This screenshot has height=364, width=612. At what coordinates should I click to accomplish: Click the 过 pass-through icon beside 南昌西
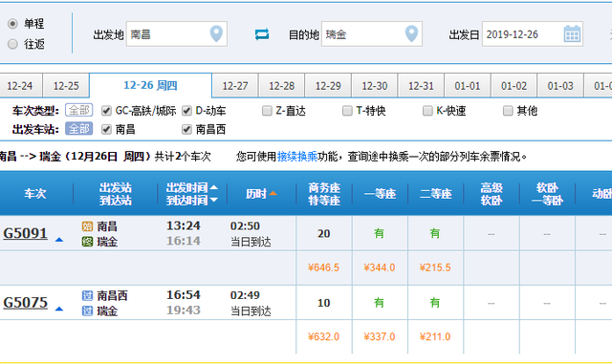pyautogui.click(x=87, y=295)
